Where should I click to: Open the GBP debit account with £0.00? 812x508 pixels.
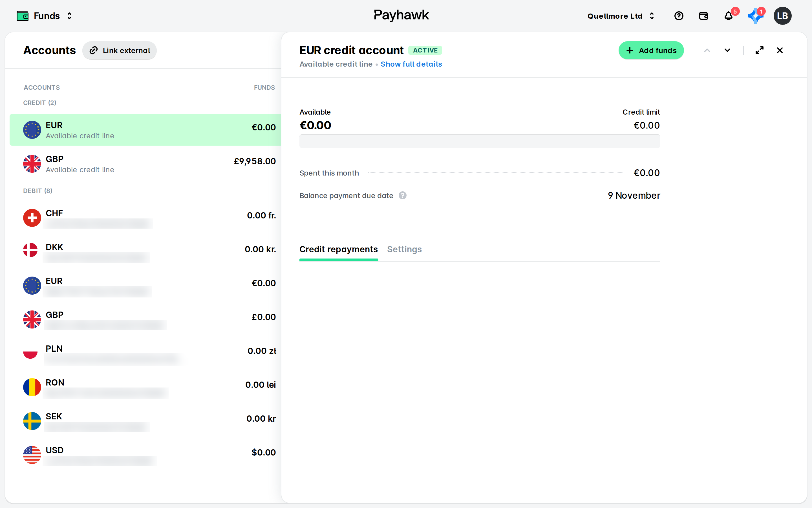(145, 320)
